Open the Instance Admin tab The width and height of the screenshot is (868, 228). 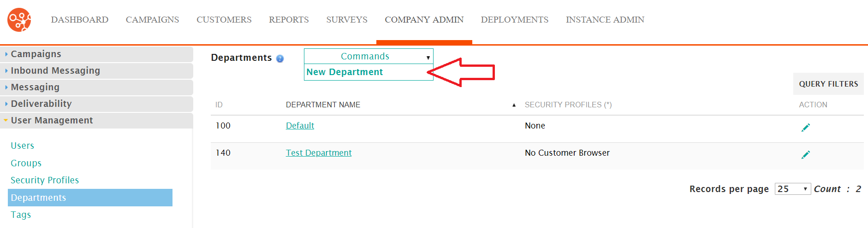[x=605, y=20]
